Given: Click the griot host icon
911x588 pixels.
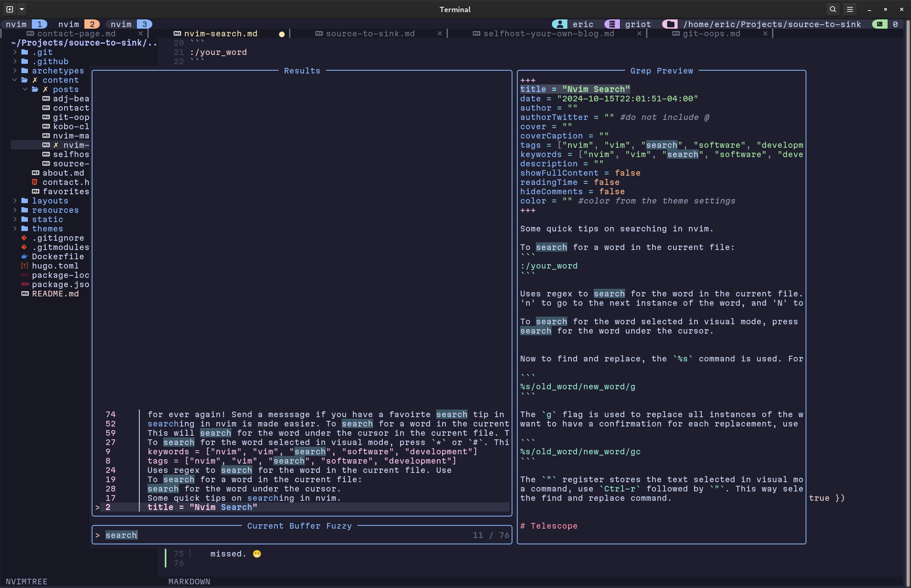Looking at the screenshot, I should pos(612,24).
